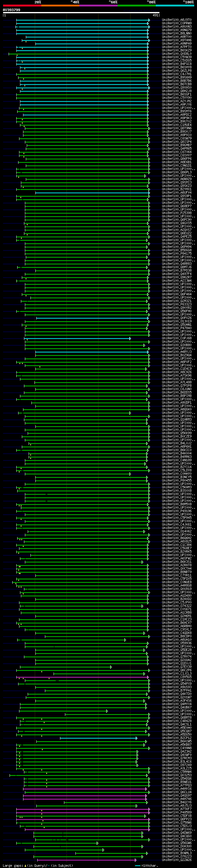Select hit label UniRef100_A7SK96
197x868 pixels.
point(177,375)
